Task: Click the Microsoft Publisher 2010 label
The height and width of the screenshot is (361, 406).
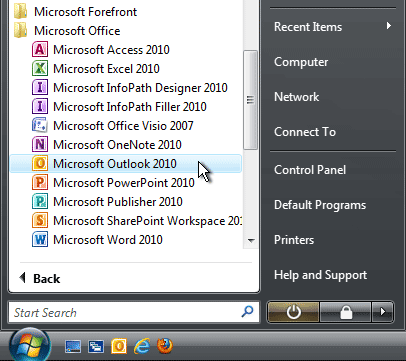Action: click(x=118, y=202)
